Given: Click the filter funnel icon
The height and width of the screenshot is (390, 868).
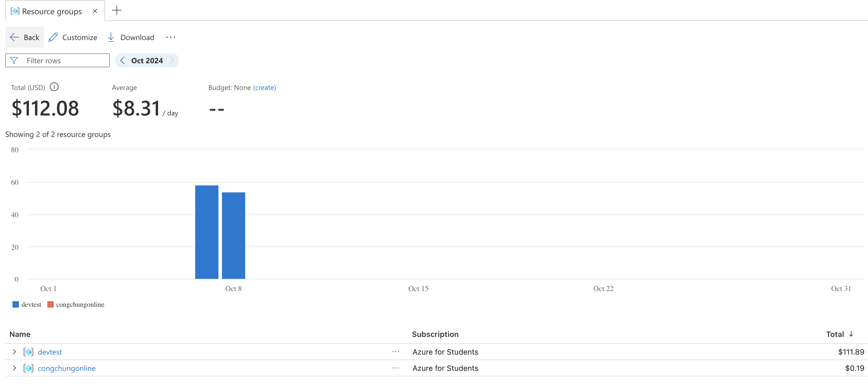Looking at the screenshot, I should (14, 61).
